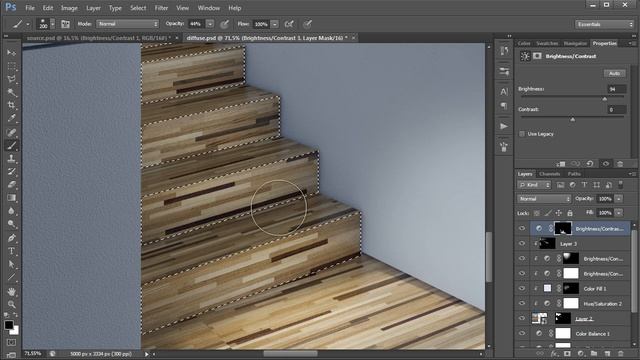This screenshot has width=640, height=360.
Task: Open the Layer menu
Action: click(x=93, y=8)
